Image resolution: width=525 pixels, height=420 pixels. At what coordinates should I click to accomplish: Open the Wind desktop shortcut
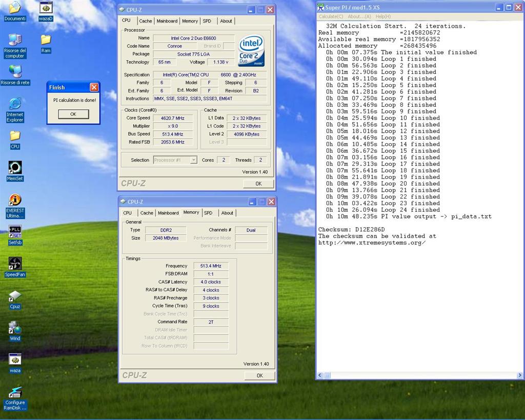[15, 331]
